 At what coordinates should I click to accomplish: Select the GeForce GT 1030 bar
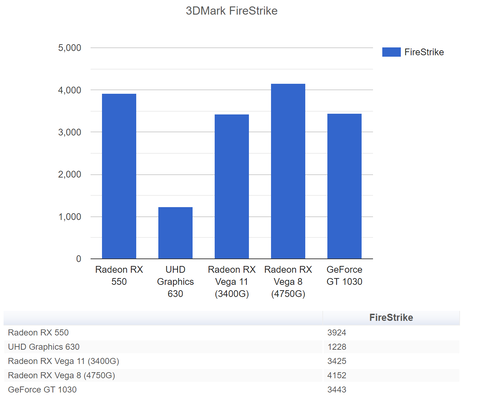tap(344, 186)
